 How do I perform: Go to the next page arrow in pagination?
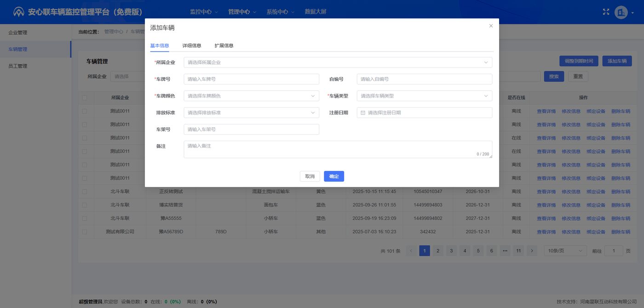point(532,251)
